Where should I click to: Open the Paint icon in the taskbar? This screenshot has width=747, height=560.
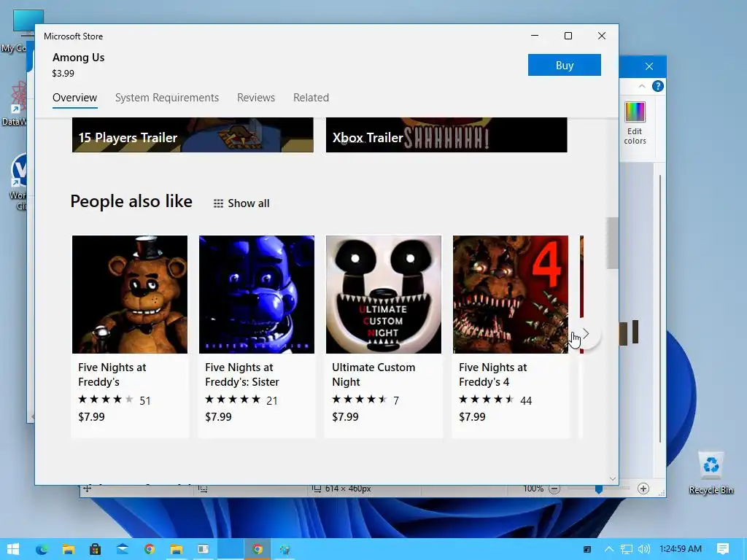(285, 549)
